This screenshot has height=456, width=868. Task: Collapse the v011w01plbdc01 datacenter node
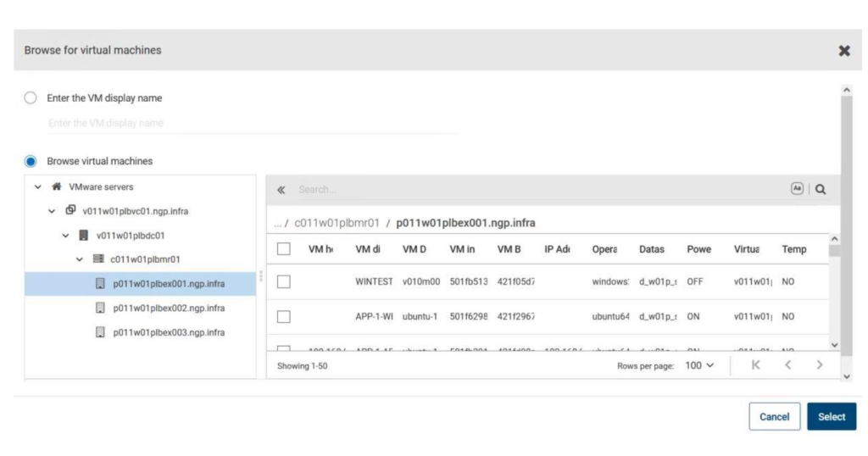tap(65, 236)
